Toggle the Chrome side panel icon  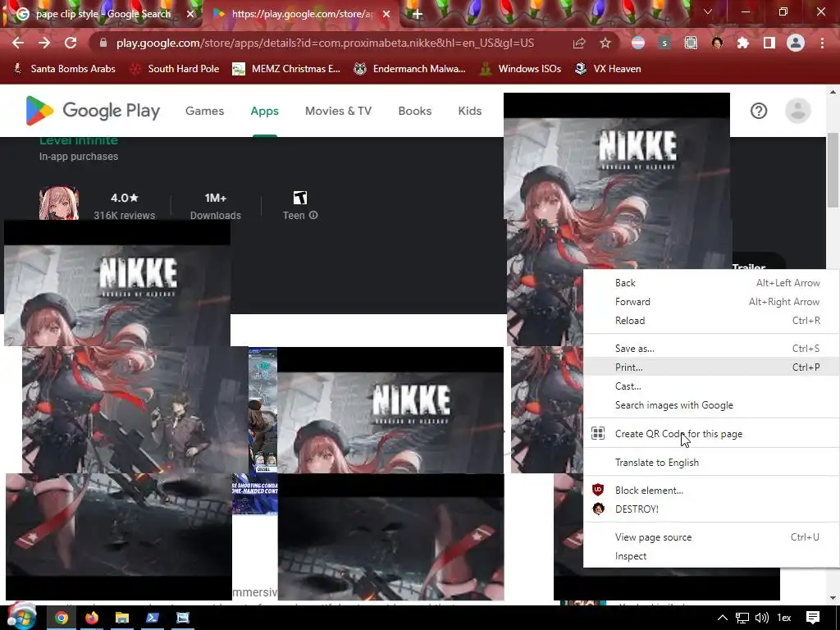769,43
